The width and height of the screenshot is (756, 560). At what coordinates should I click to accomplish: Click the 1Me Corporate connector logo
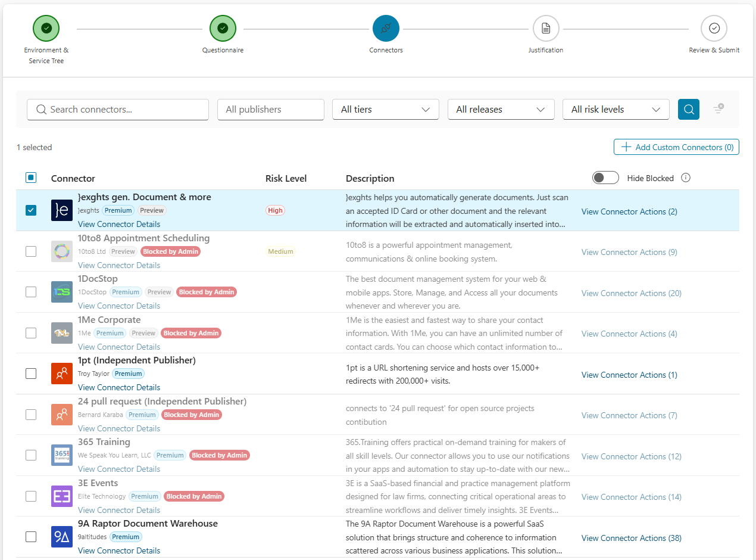62,333
